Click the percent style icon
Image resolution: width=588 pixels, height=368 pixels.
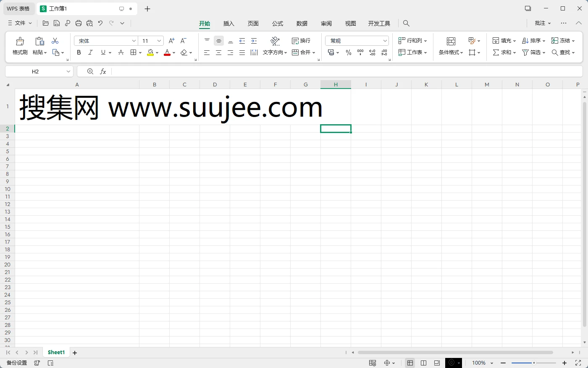pyautogui.click(x=349, y=52)
